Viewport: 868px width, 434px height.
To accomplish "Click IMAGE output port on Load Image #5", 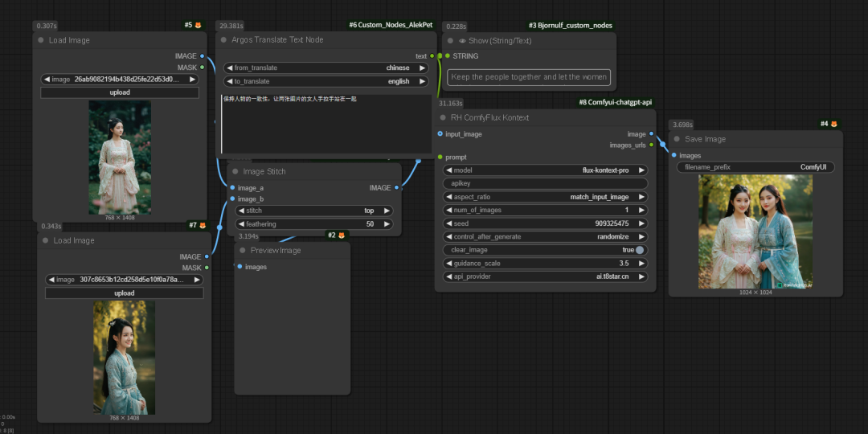I will [202, 56].
